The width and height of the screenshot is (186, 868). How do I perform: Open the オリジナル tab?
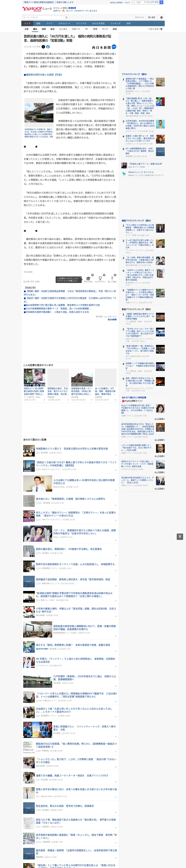click(x=81, y=24)
